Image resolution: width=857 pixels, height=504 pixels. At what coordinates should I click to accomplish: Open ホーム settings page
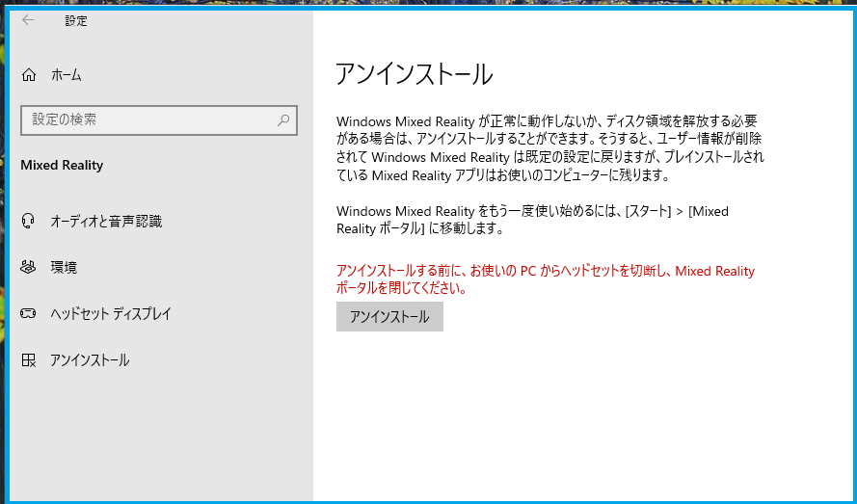point(67,75)
